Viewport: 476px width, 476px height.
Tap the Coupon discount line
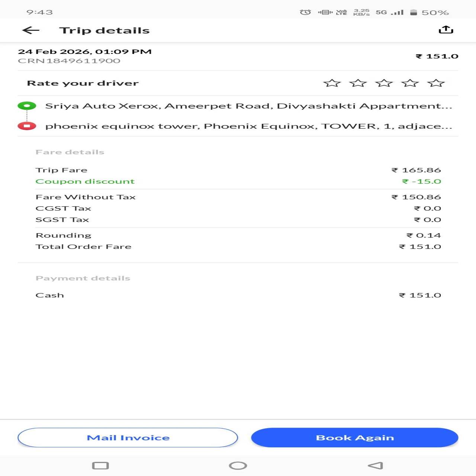[x=85, y=181]
